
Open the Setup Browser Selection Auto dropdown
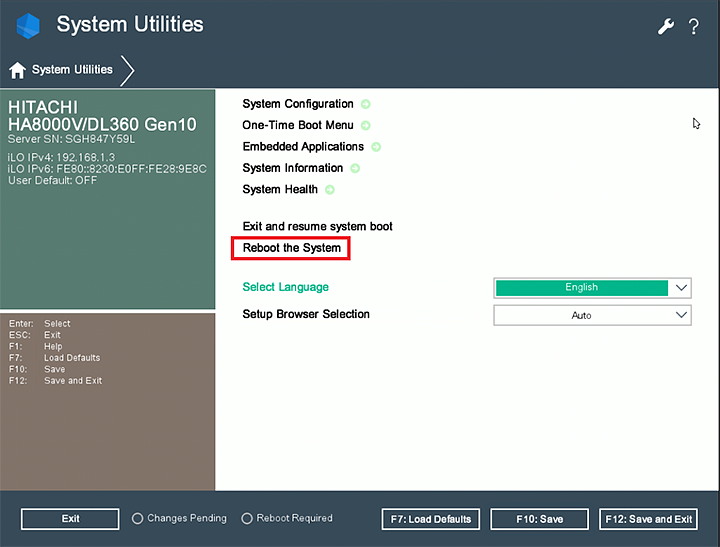(x=592, y=316)
